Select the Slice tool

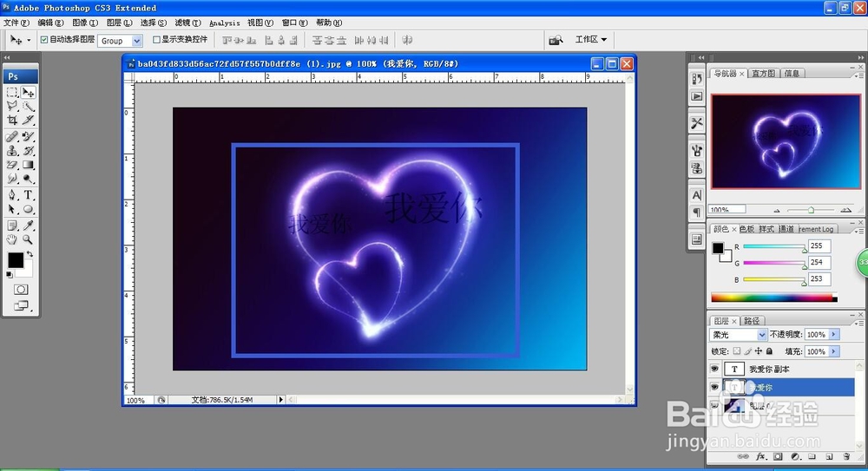pyautogui.click(x=29, y=120)
